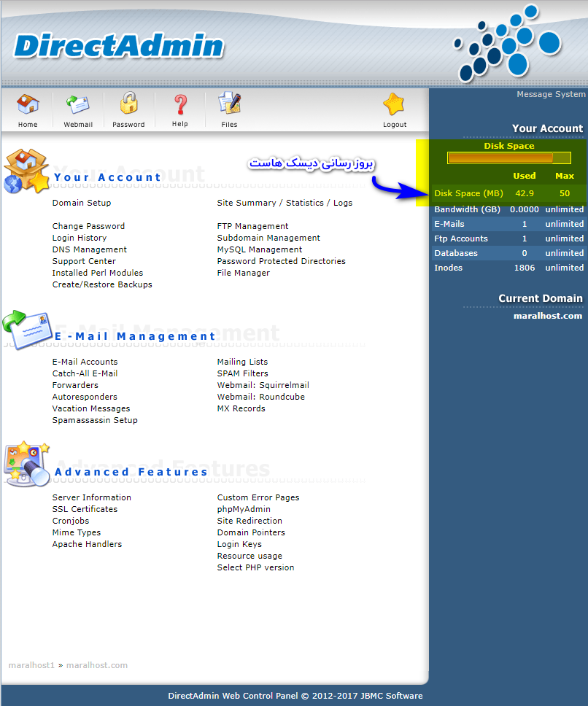Open Vacation Messages
The width and height of the screenshot is (588, 706).
point(91,408)
